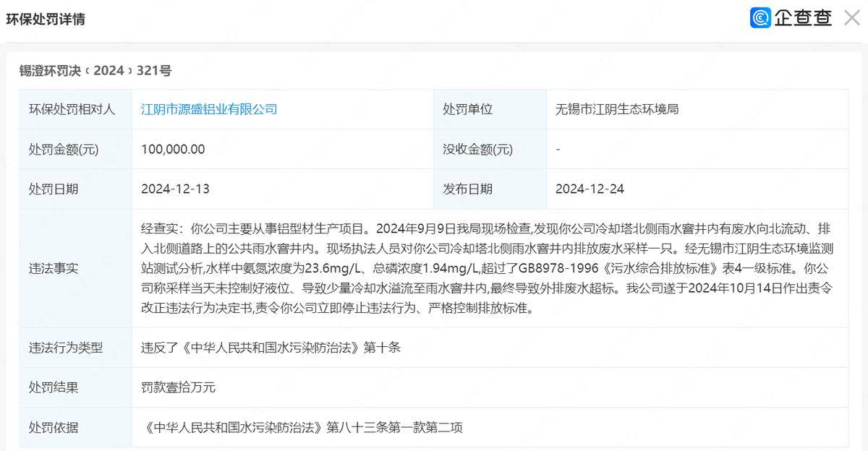Click the 没收金额(元) label cell

click(x=490, y=150)
